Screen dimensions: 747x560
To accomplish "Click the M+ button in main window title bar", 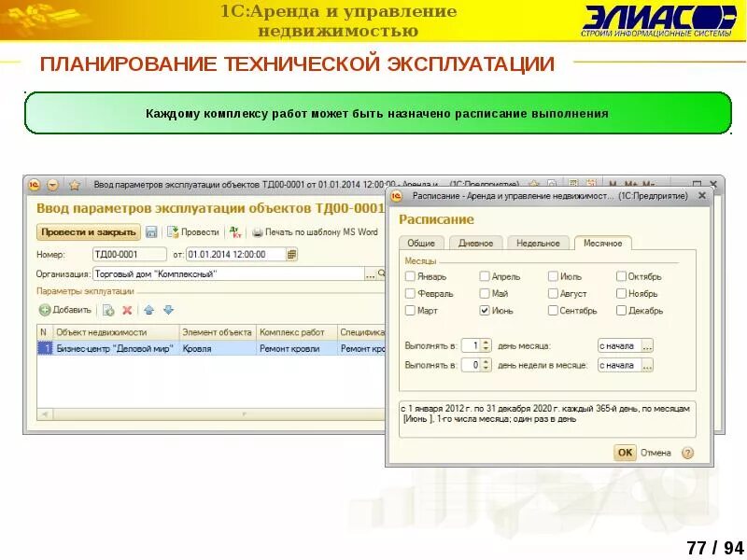I will click(x=631, y=184).
